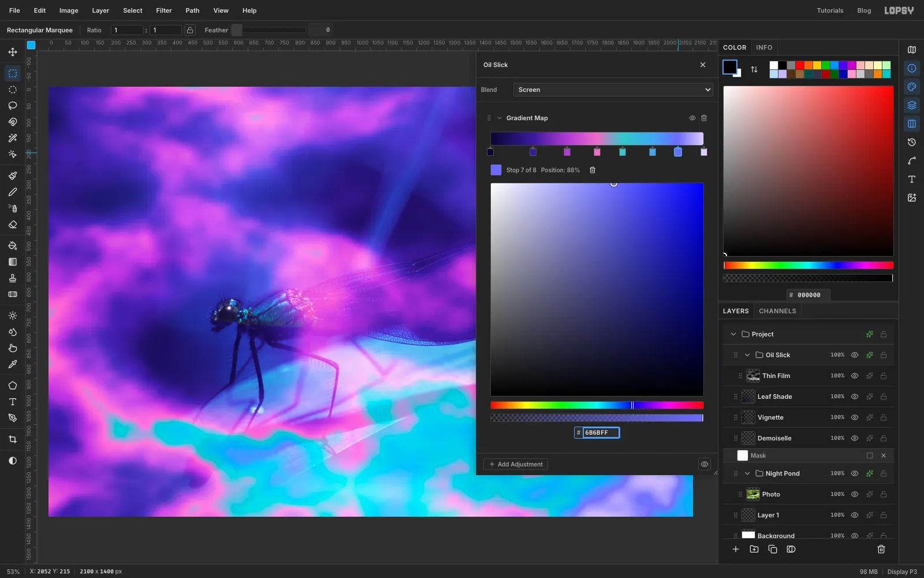Select the Eraser tool

(x=13, y=224)
